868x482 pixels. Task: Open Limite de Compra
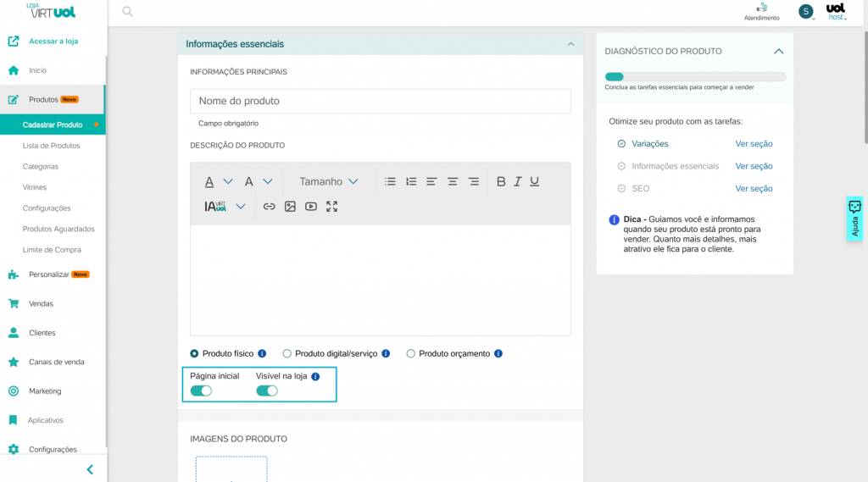coord(52,250)
